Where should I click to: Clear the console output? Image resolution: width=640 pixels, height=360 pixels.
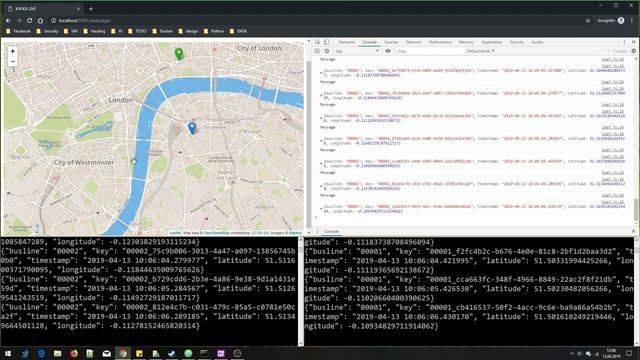point(327,51)
